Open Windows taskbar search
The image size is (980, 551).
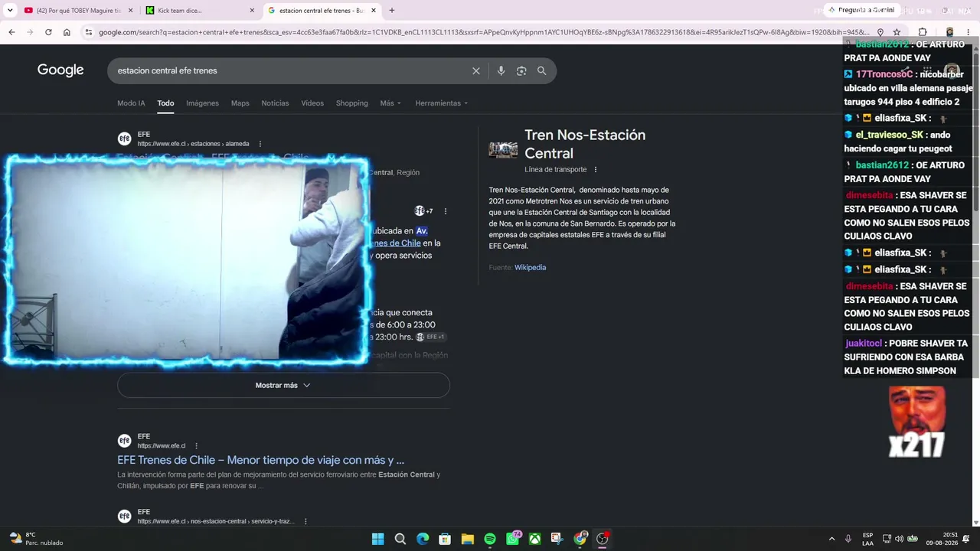400,539
